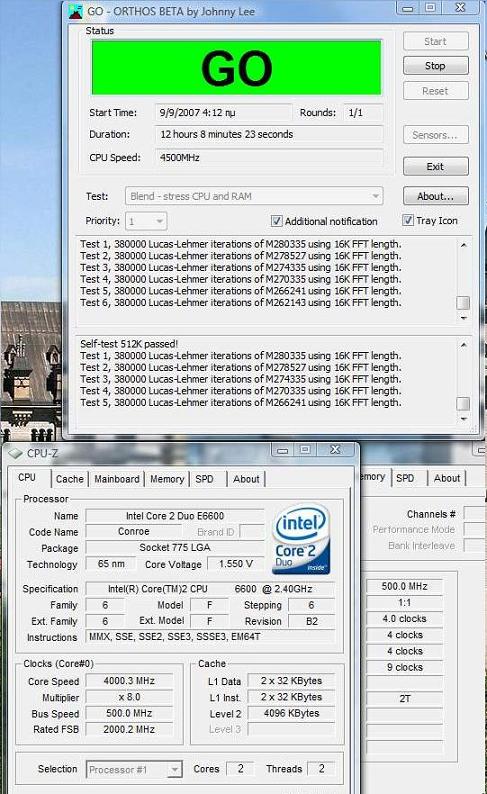487x794 pixels.
Task: Open the About dialog in ORTHOS
Action: click(435, 196)
